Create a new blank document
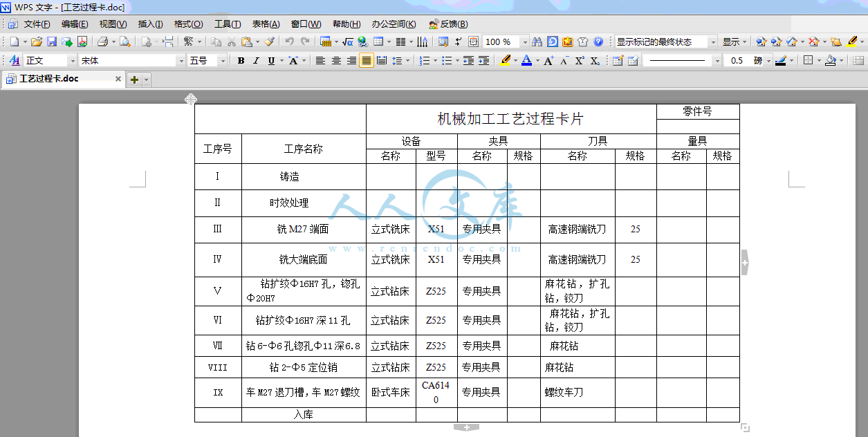Viewport: 868px width, 437px height. 14,42
